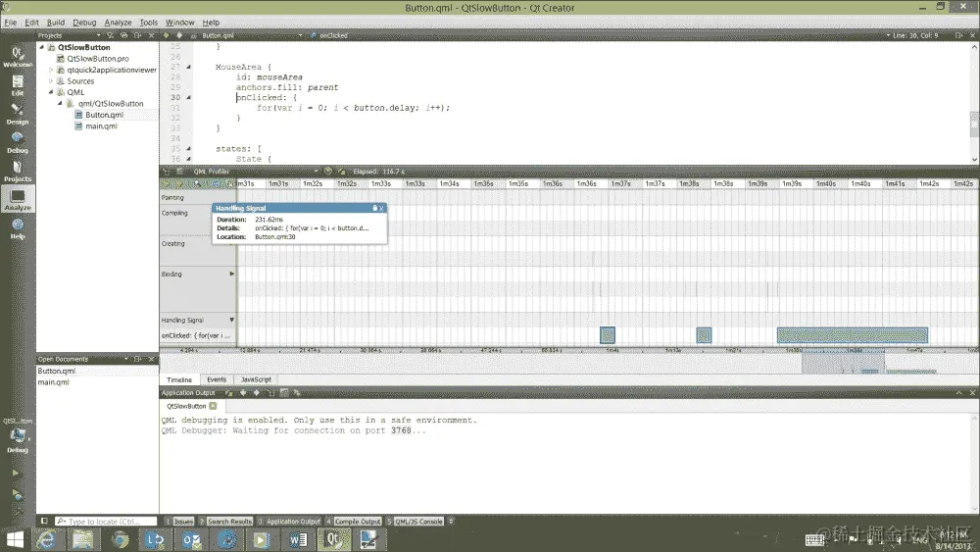The image size is (980, 552).
Task: Jump to previous event in profiler
Action: tap(167, 183)
